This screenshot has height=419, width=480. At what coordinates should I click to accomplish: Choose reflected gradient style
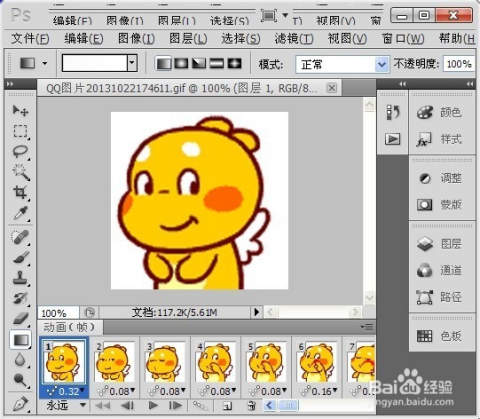[217, 63]
